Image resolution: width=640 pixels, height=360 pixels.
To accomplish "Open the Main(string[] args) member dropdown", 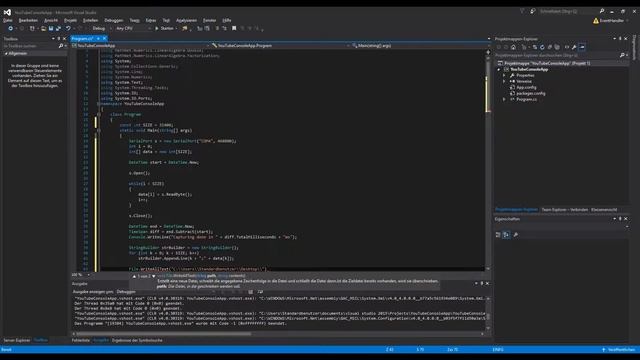I will pos(420,46).
